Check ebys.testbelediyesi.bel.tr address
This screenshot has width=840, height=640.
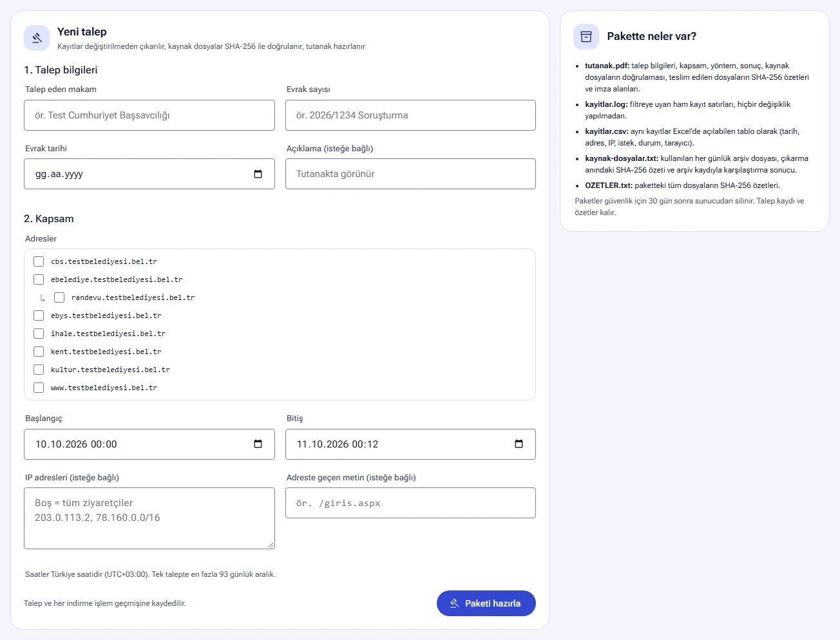point(39,315)
